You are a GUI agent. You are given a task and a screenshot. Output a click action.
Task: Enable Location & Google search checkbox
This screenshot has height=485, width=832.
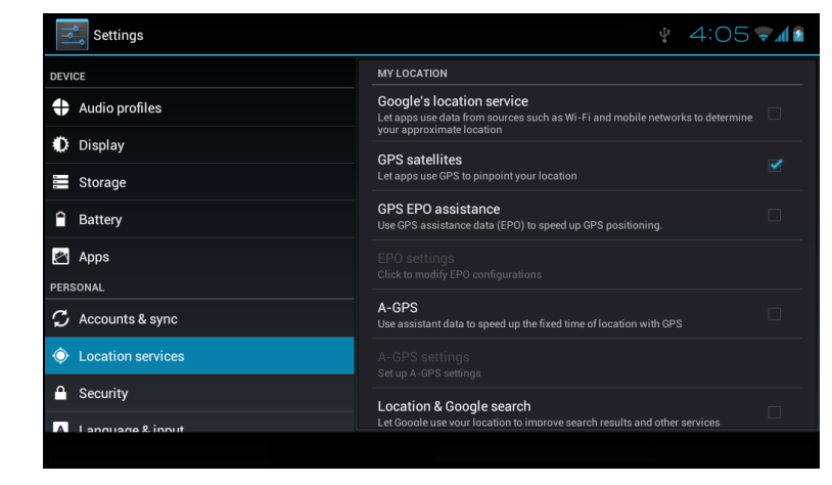(x=774, y=412)
